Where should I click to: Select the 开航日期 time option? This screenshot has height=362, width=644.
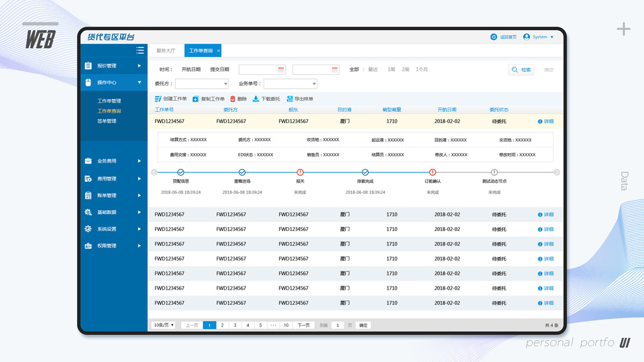pyautogui.click(x=191, y=70)
